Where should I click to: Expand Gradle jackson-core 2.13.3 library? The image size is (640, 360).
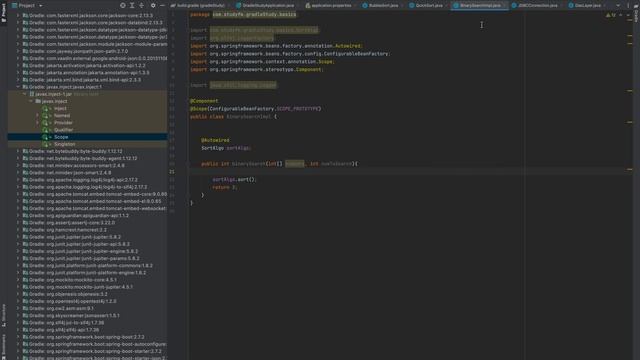18,16
